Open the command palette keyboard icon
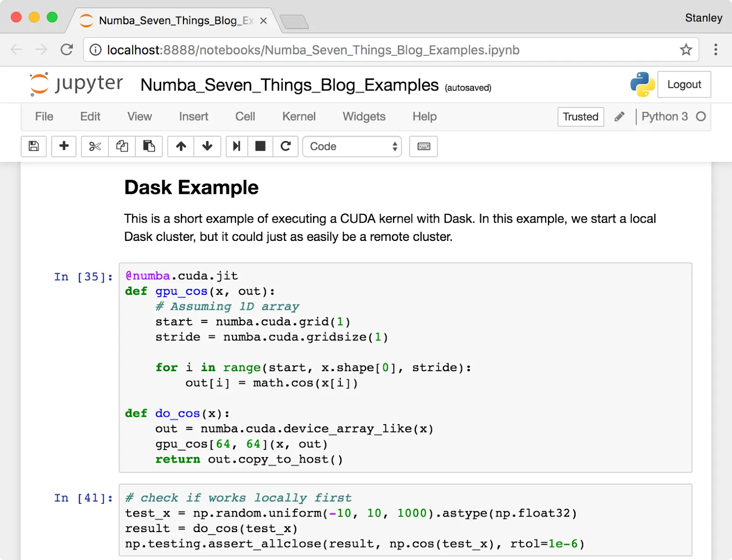732x560 pixels. (423, 146)
